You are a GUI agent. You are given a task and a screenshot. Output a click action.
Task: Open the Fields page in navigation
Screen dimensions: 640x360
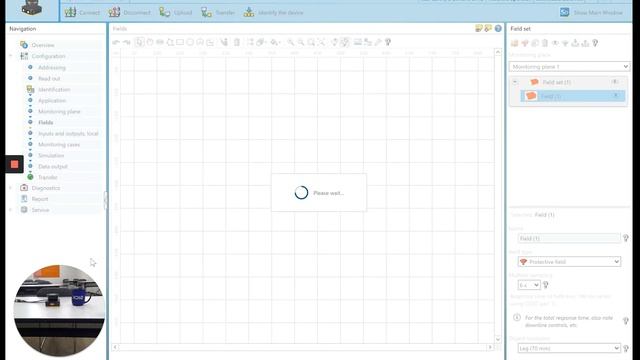click(46, 122)
